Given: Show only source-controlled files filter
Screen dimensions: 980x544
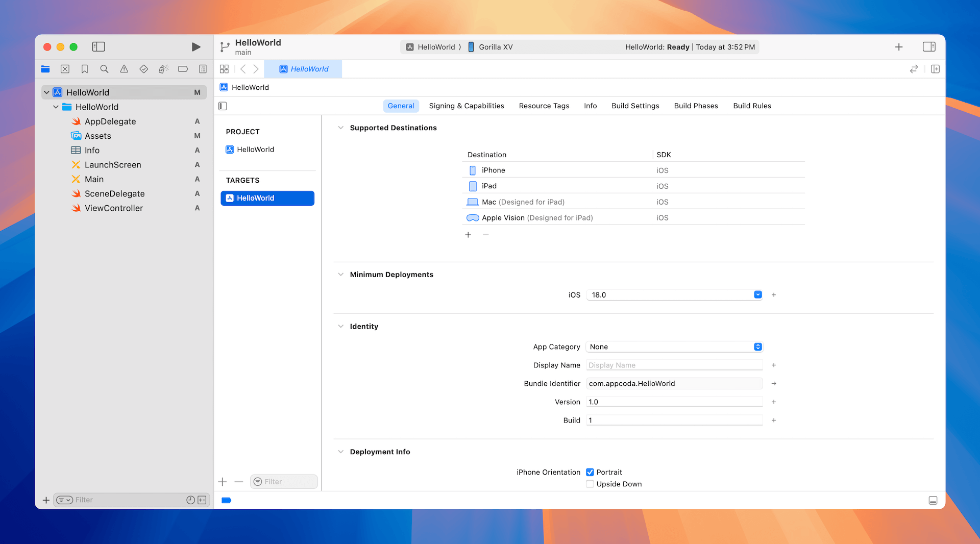Looking at the screenshot, I should pyautogui.click(x=202, y=500).
